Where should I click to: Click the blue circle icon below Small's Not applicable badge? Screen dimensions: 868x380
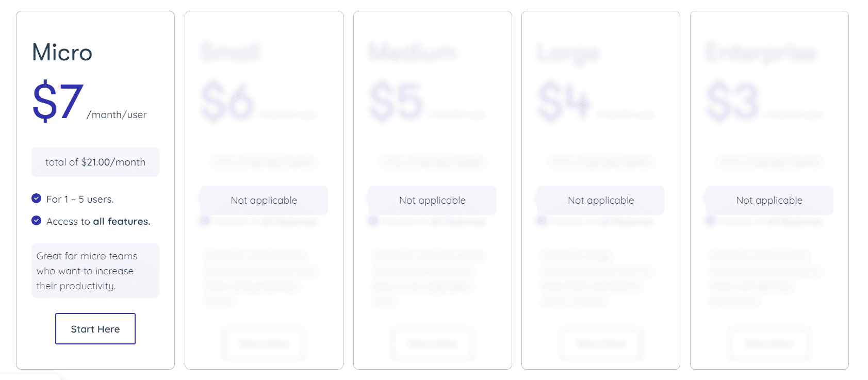205,221
